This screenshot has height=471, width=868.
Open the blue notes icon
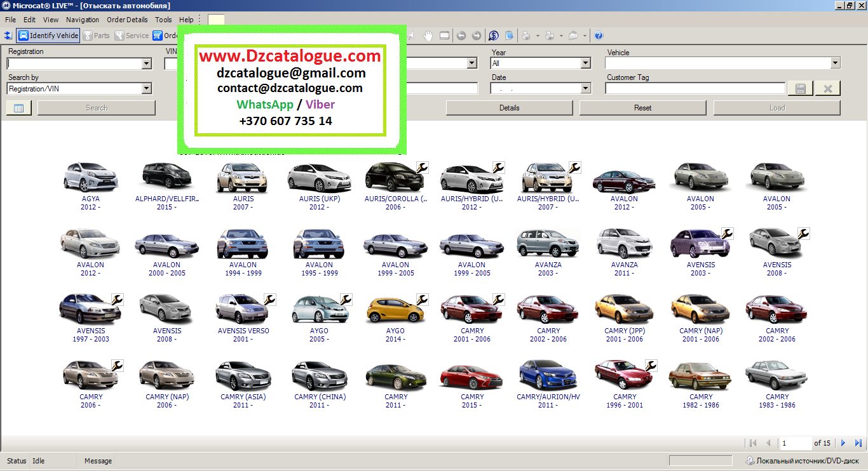pos(509,36)
